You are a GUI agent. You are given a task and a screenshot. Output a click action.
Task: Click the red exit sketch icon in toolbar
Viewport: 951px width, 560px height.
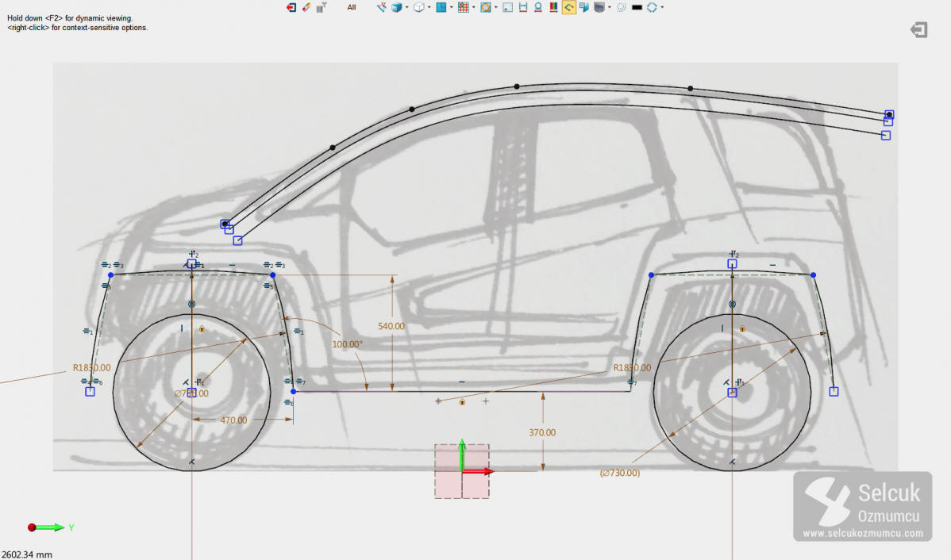(x=291, y=7)
